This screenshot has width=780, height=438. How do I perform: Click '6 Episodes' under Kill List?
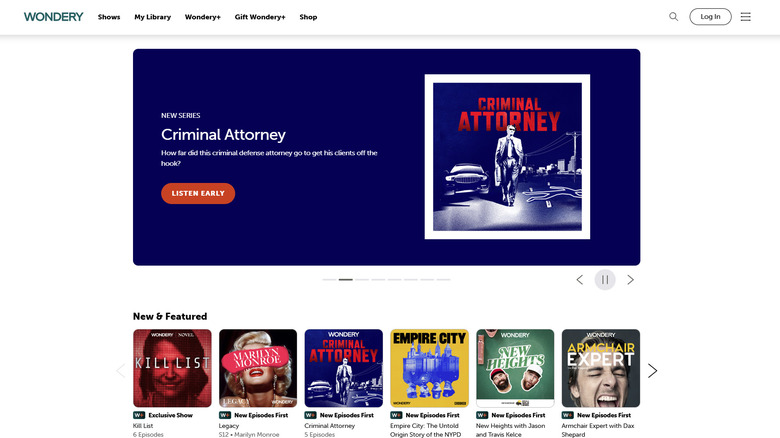coord(148,435)
